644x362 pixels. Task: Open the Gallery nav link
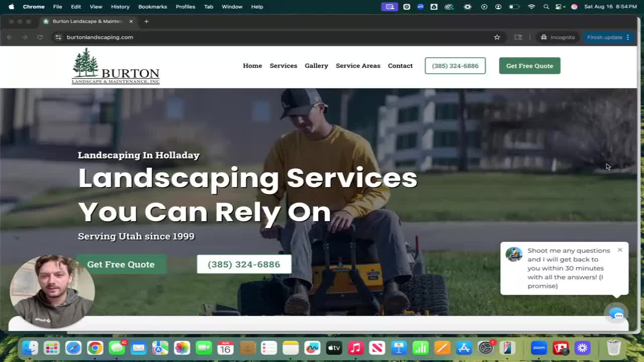[316, 66]
